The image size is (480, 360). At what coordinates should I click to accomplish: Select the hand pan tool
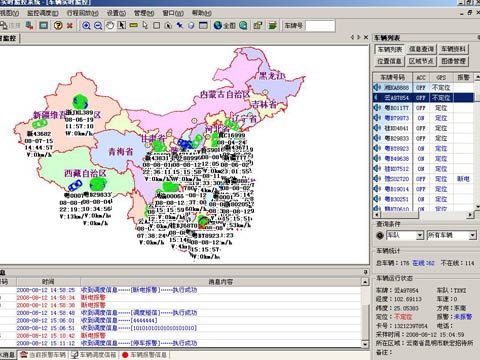click(x=110, y=25)
